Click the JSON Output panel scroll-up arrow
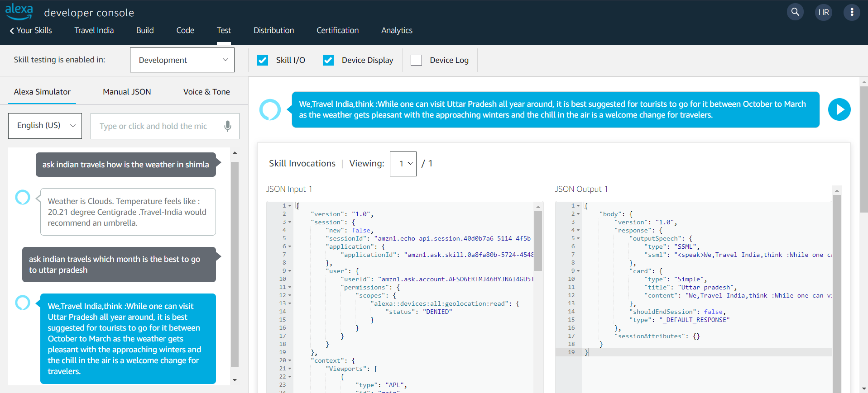 [837, 190]
